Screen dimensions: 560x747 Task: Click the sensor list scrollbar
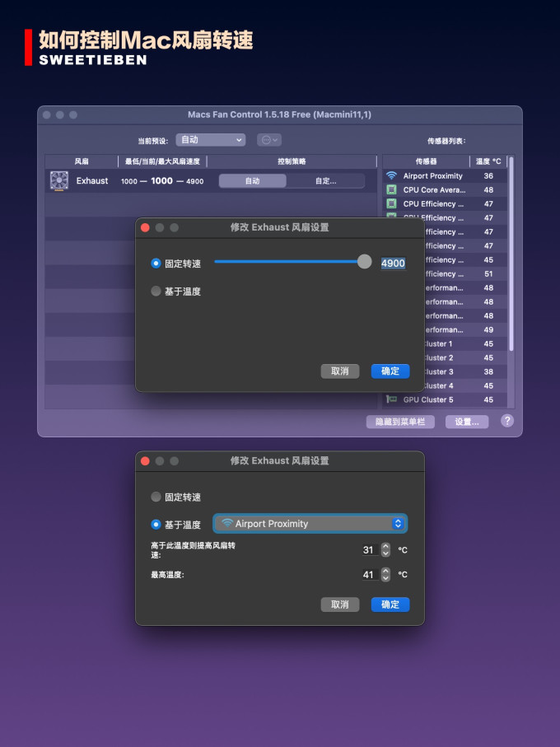point(511,254)
